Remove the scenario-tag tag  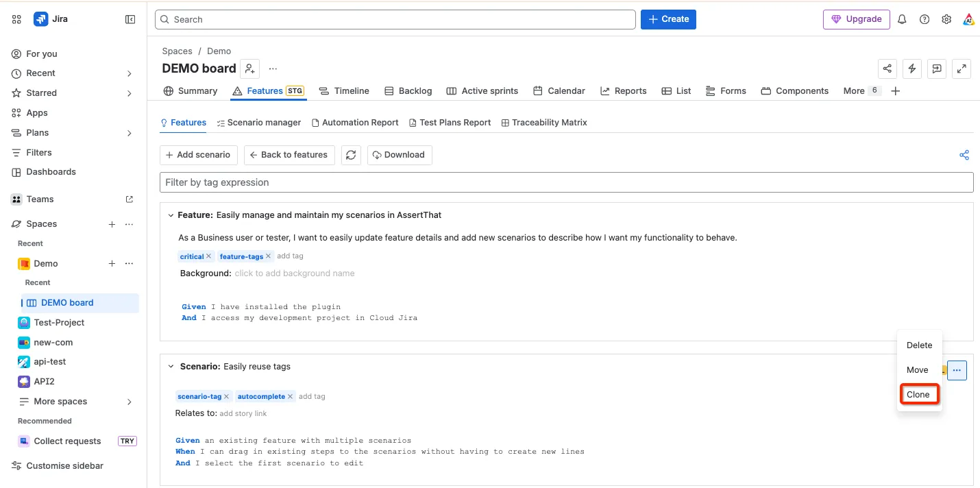pyautogui.click(x=226, y=396)
